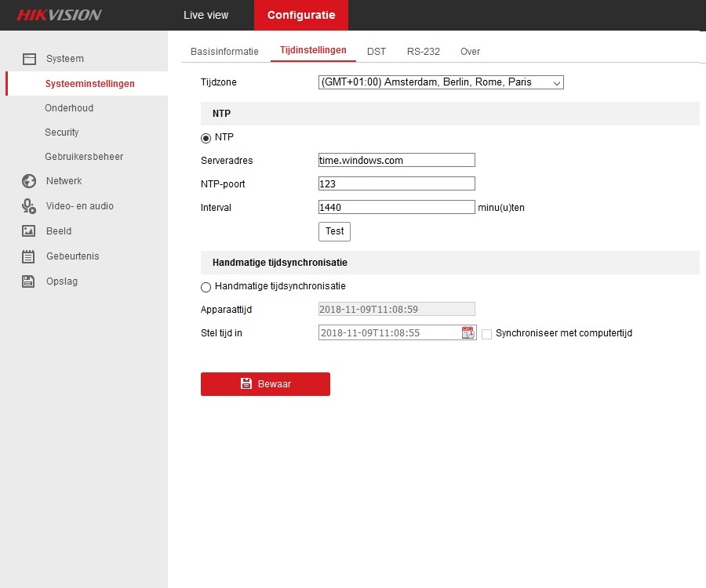Open the Tijdzone dropdown
Viewport: 706px width, 588px height.
[x=441, y=82]
